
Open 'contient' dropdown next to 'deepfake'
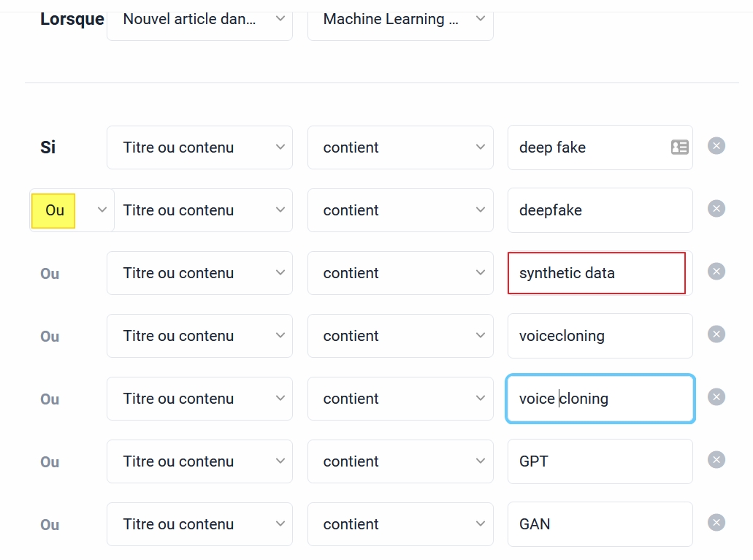coord(400,210)
